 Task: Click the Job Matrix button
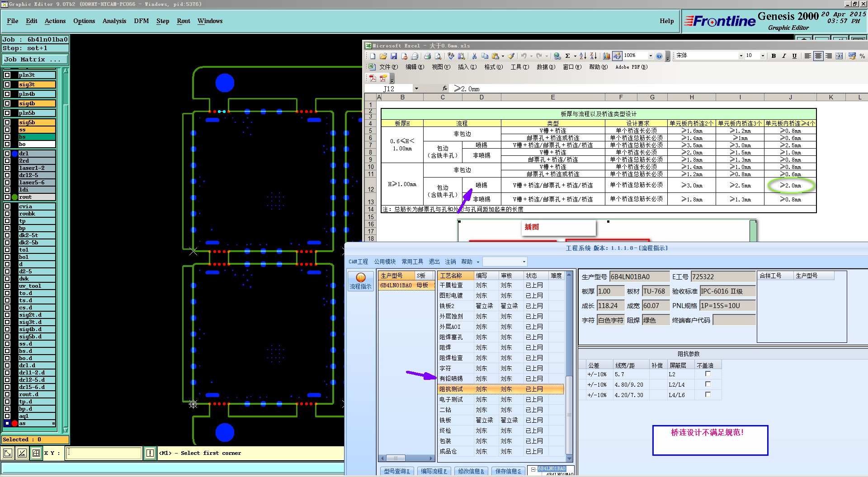tap(35, 59)
